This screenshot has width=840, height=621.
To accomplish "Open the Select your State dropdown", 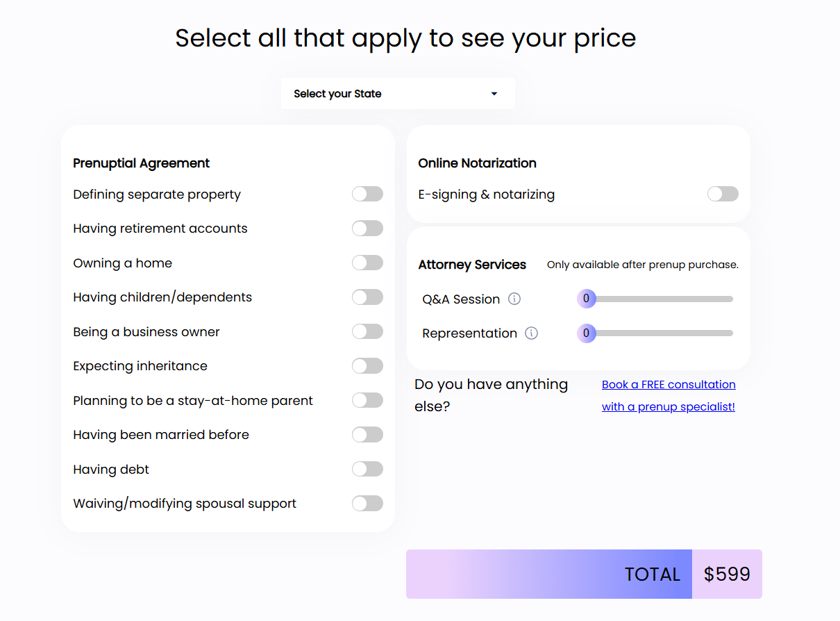I will tap(398, 94).
